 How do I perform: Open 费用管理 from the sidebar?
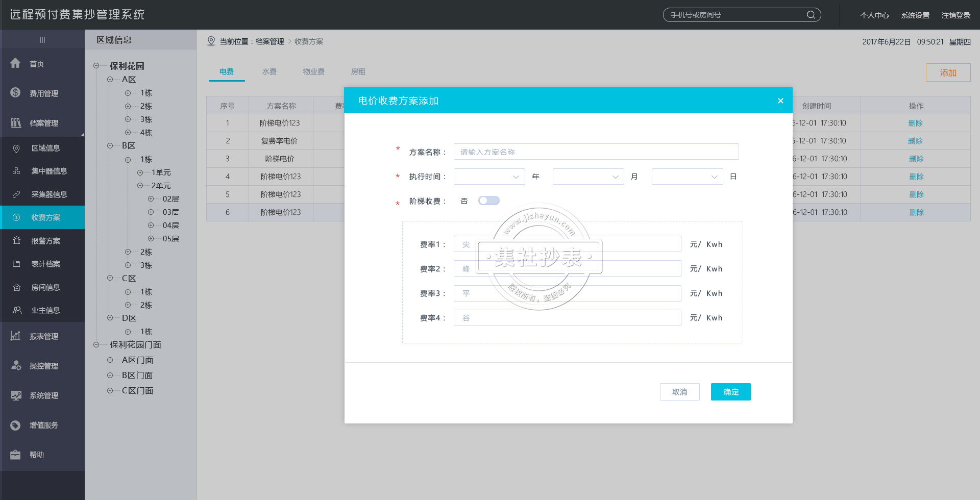point(15,93)
